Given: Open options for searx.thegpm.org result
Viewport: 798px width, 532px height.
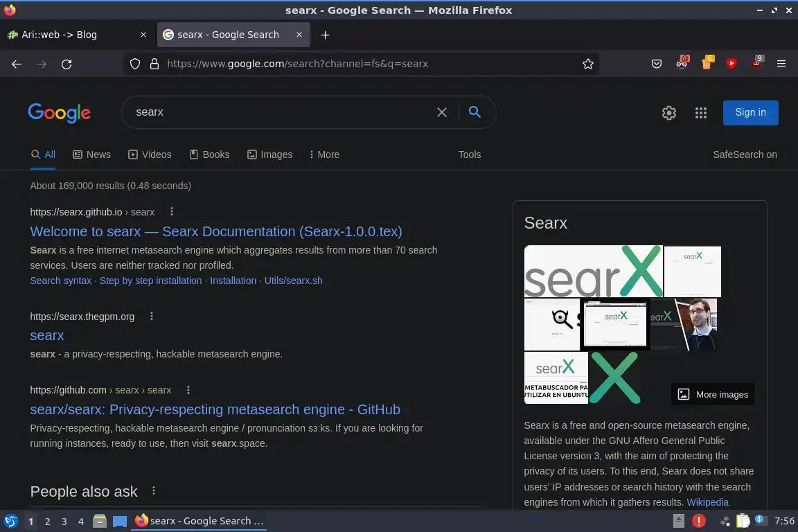Looking at the screenshot, I should tap(151, 316).
